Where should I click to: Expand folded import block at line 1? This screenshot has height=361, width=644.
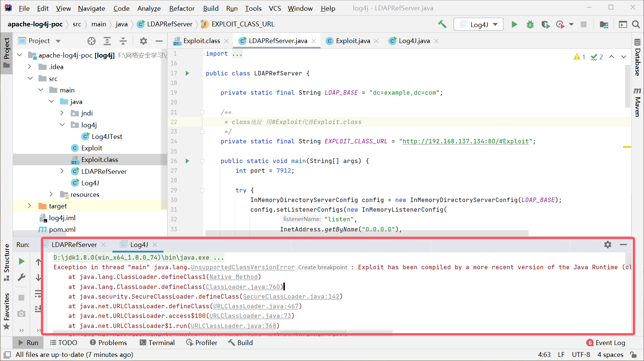tap(202, 53)
